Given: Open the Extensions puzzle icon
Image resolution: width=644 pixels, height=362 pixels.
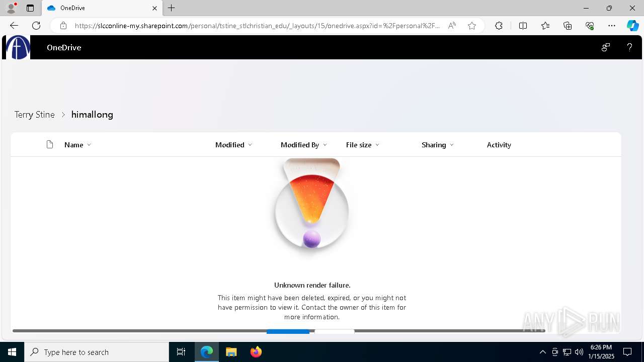Looking at the screenshot, I should tap(499, 26).
